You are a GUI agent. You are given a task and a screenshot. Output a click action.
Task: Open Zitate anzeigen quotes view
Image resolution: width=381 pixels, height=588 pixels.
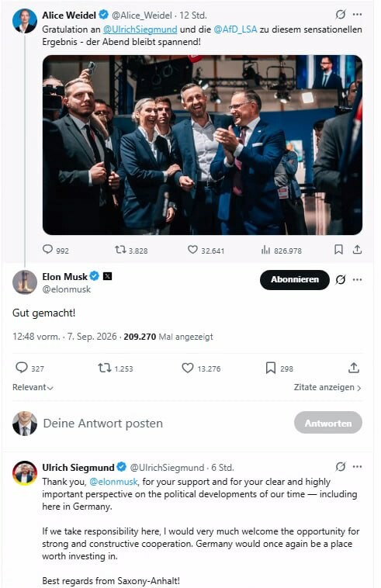(327, 387)
